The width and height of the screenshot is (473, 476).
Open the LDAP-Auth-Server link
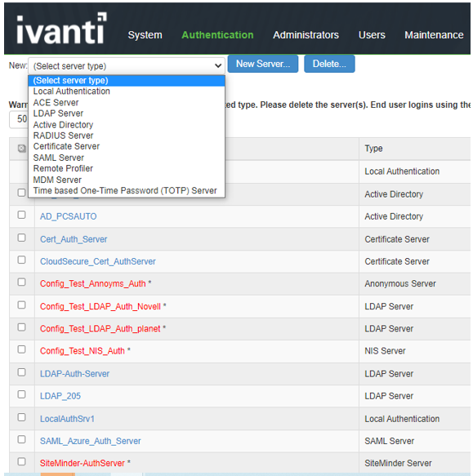74,374
